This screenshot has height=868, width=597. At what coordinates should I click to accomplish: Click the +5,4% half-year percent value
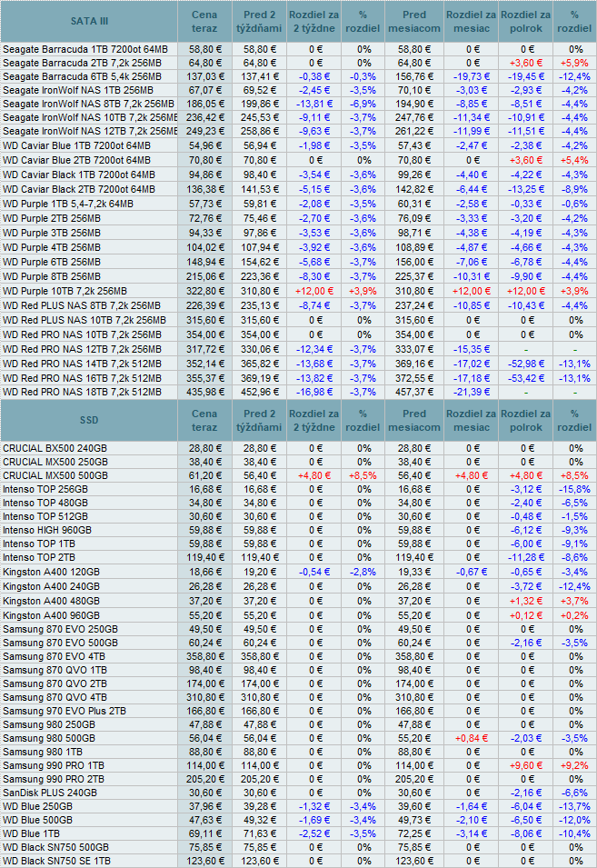(574, 160)
